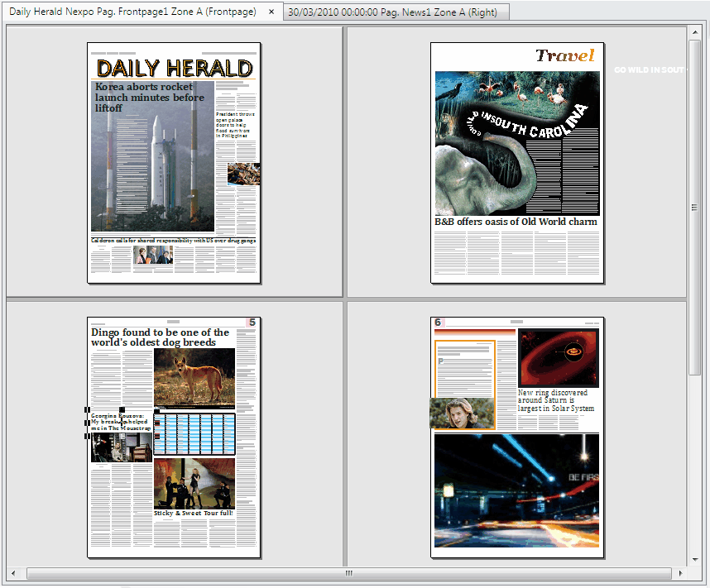
Task: Click the vertical scrollbar up arrow
Action: coord(695,32)
